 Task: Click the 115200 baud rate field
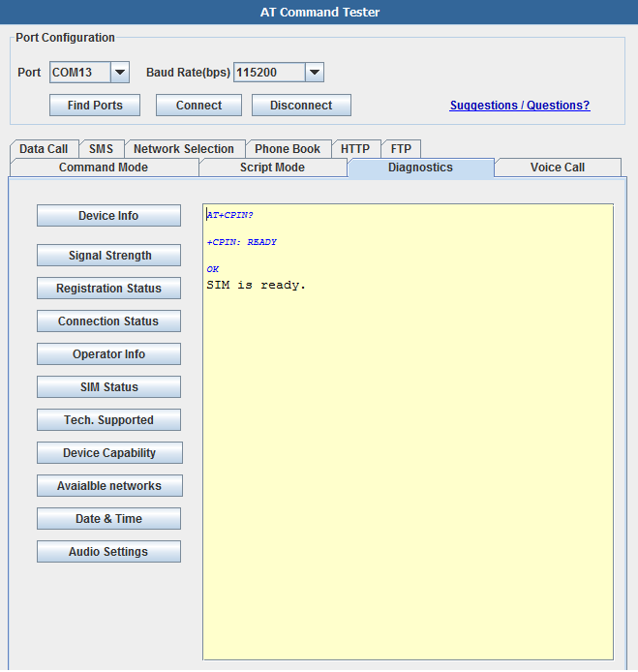pos(269,72)
